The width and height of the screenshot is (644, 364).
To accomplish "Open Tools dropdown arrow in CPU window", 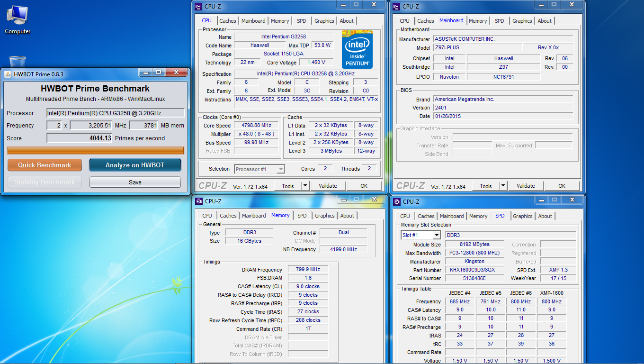I will [x=305, y=186].
